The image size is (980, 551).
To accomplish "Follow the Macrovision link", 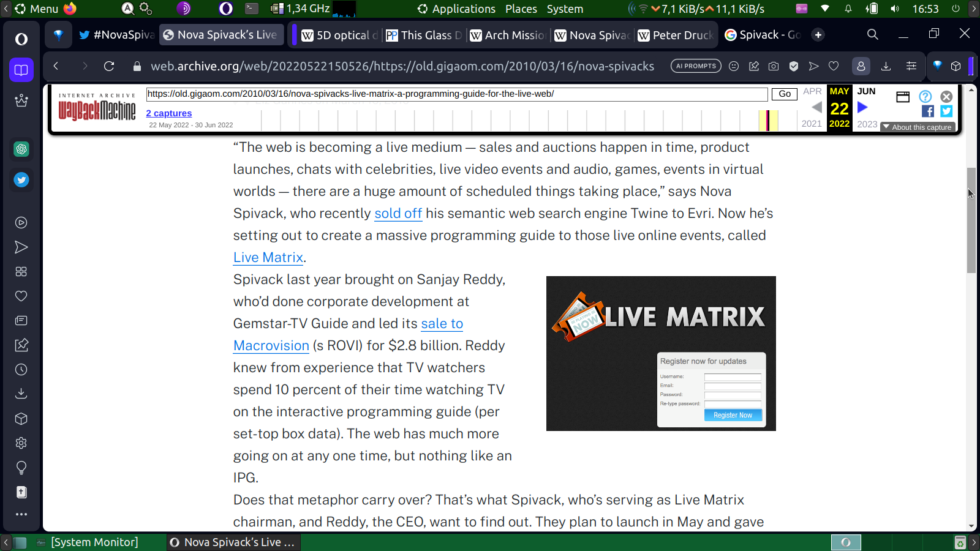I will 271,345.
